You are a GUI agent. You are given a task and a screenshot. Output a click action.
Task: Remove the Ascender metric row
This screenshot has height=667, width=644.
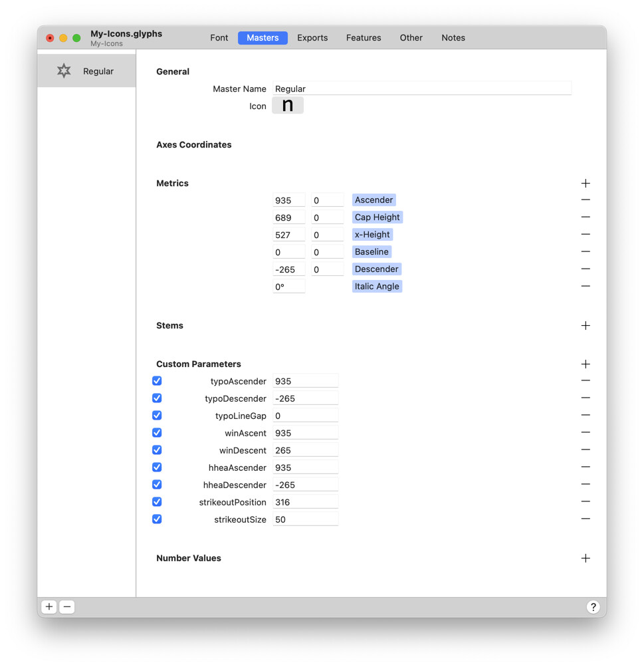click(x=586, y=200)
